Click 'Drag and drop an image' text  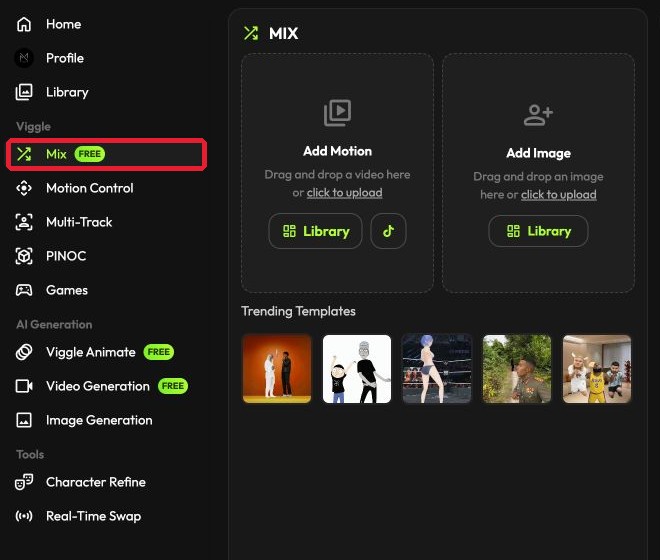click(538, 176)
